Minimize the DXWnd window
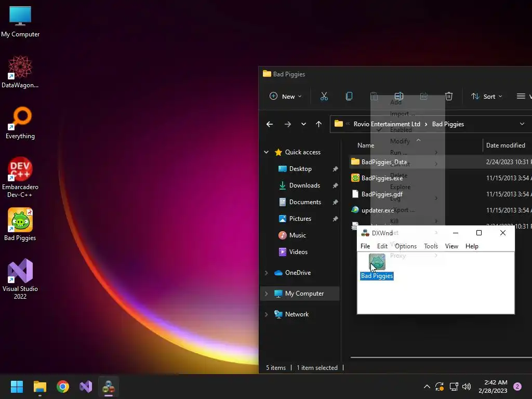This screenshot has width=532, height=399. [455, 233]
